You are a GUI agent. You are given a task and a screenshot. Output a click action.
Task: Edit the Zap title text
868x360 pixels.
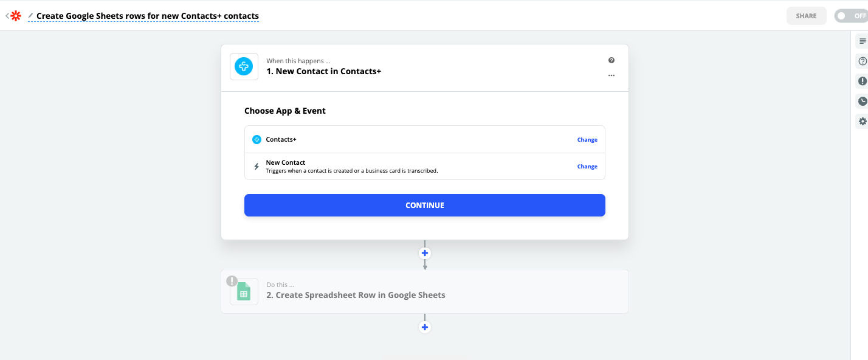pyautogui.click(x=148, y=16)
